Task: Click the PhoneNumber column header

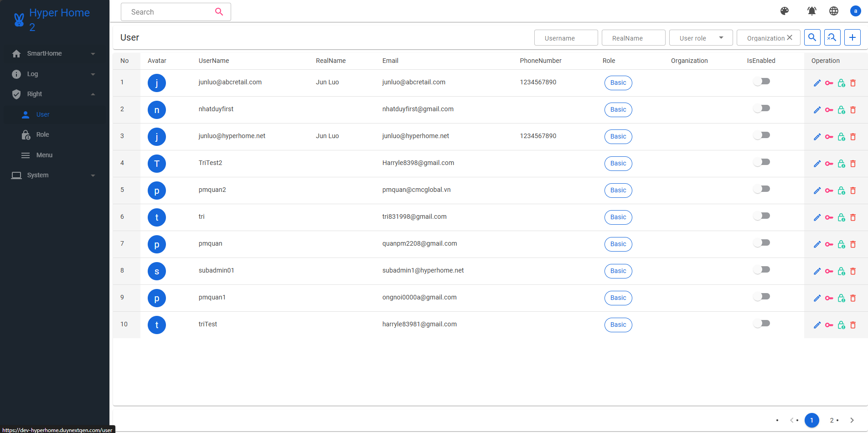Action: tap(541, 61)
